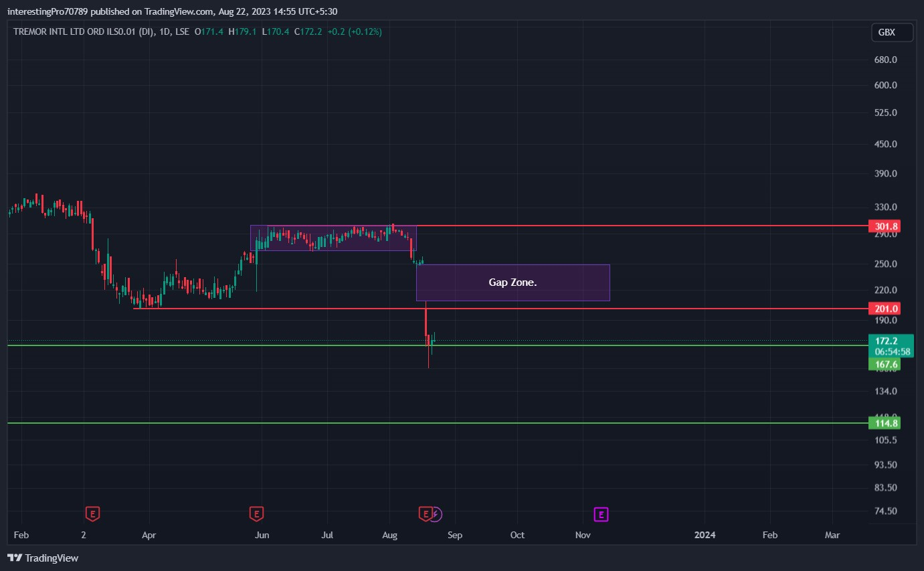Click the 390.0 price scale value
This screenshot has width=924, height=571.
coord(886,173)
